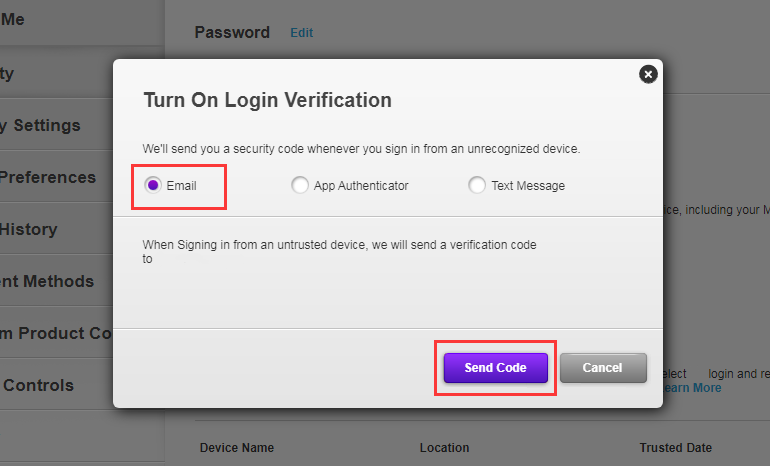Open the Edit link beside Password

click(x=301, y=33)
